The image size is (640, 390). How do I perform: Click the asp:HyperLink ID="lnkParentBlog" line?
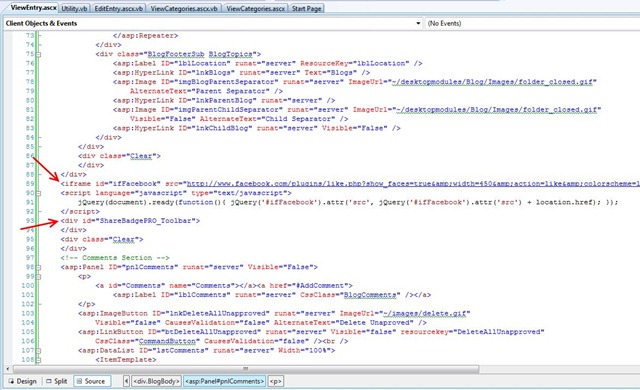click(x=224, y=100)
